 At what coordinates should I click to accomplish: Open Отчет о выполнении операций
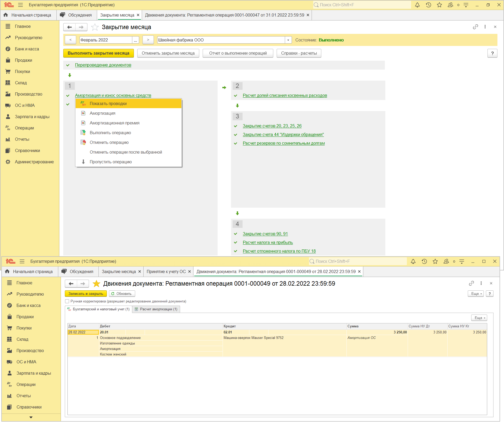pos(238,53)
